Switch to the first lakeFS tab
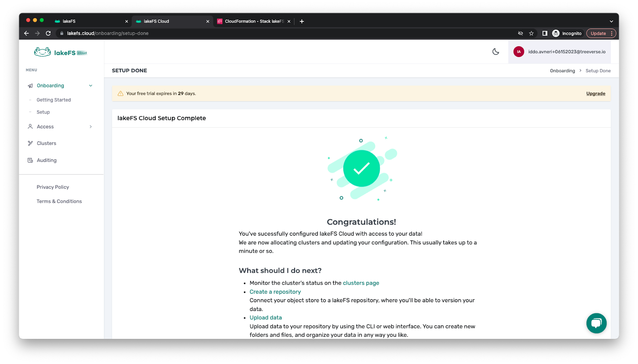 (91, 22)
